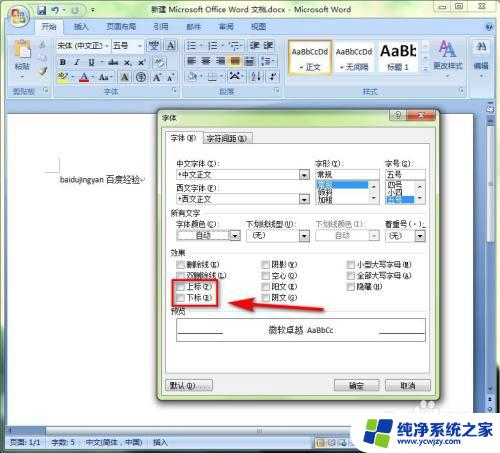Click the bullet list icon
The width and height of the screenshot is (500, 453).
coord(191,46)
